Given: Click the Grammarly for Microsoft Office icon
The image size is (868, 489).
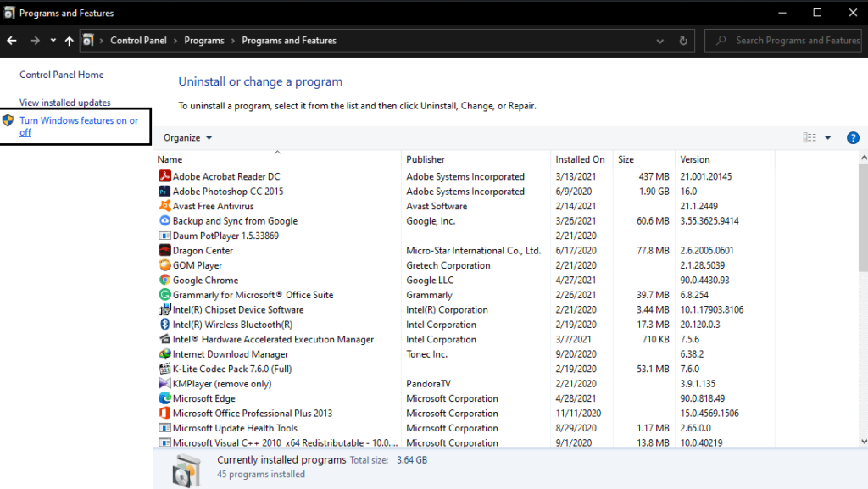Looking at the screenshot, I should 164,295.
